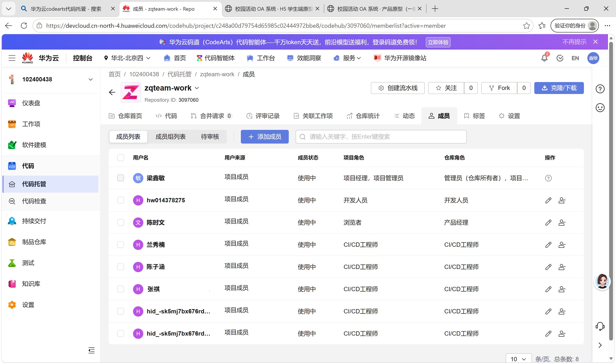Screen dimensions: 616x364
Task: Switch to the 仓库统计 tab
Action: 363,116
